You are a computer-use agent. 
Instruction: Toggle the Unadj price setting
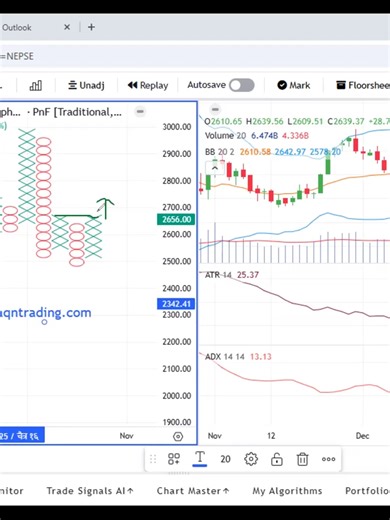86,85
